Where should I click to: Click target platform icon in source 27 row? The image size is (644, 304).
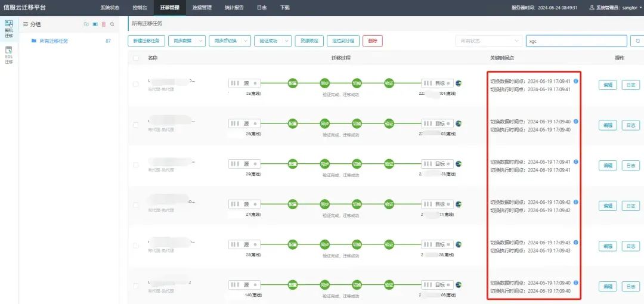point(459,204)
